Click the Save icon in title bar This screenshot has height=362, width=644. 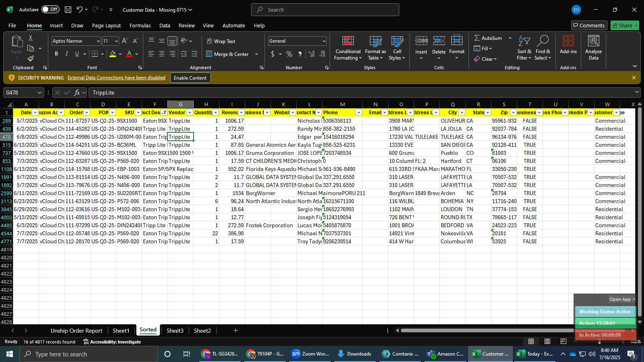pyautogui.click(x=68, y=10)
